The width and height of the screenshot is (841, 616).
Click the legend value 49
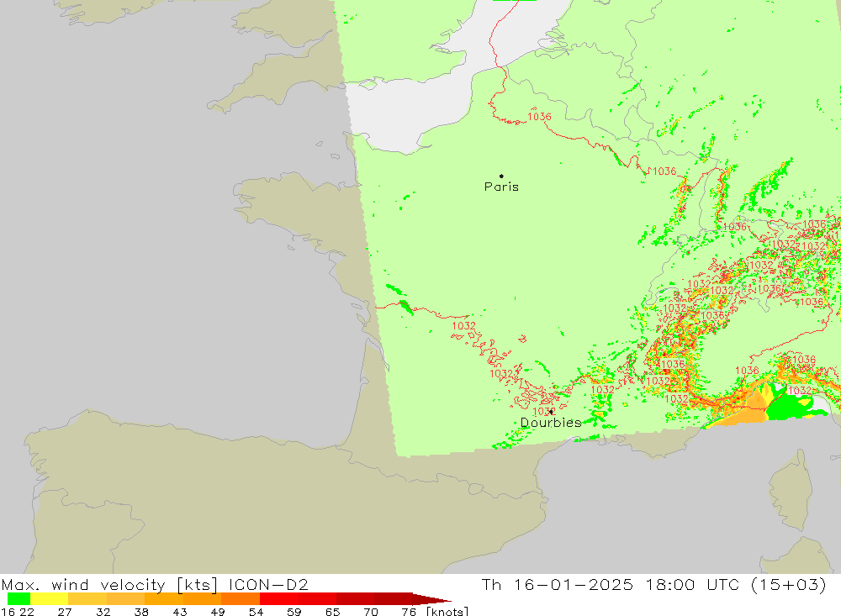(x=218, y=612)
